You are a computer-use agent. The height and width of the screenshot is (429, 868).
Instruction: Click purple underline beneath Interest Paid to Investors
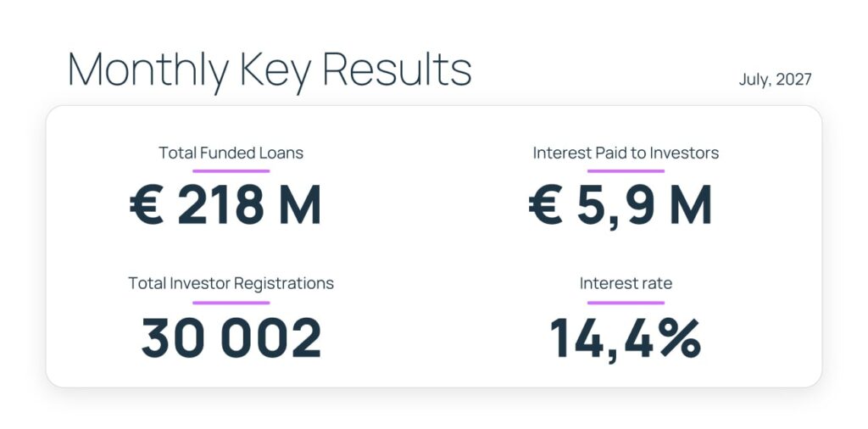(x=626, y=171)
